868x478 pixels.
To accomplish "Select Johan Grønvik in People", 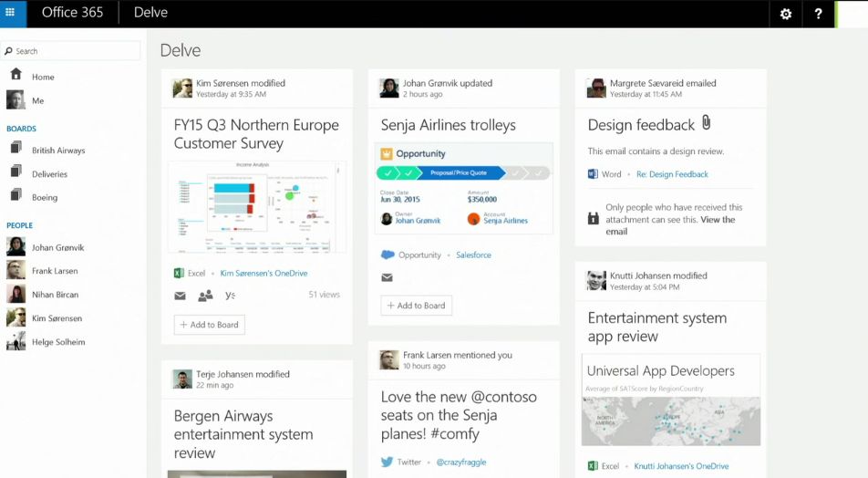I will pyautogui.click(x=58, y=247).
